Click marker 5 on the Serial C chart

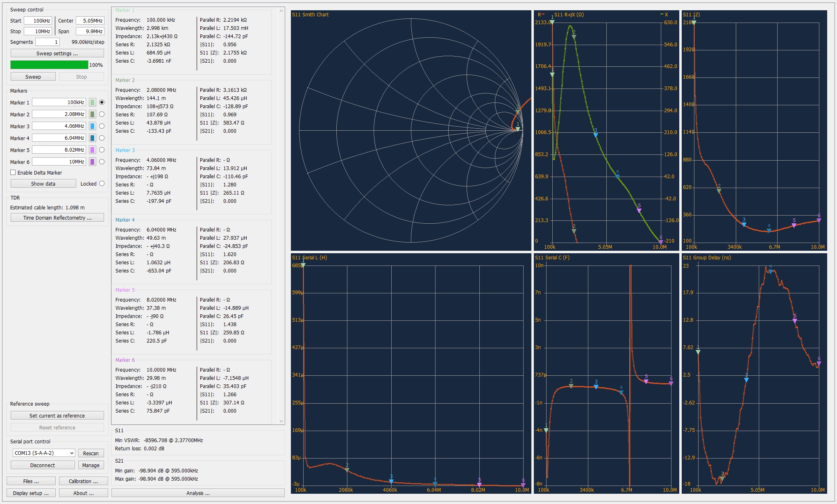click(x=646, y=381)
